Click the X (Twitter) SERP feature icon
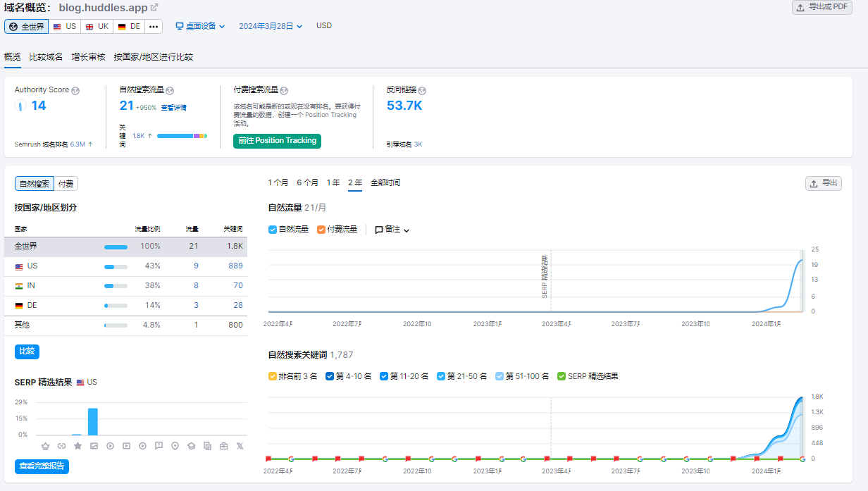Image resolution: width=868 pixels, height=491 pixels. (240, 446)
